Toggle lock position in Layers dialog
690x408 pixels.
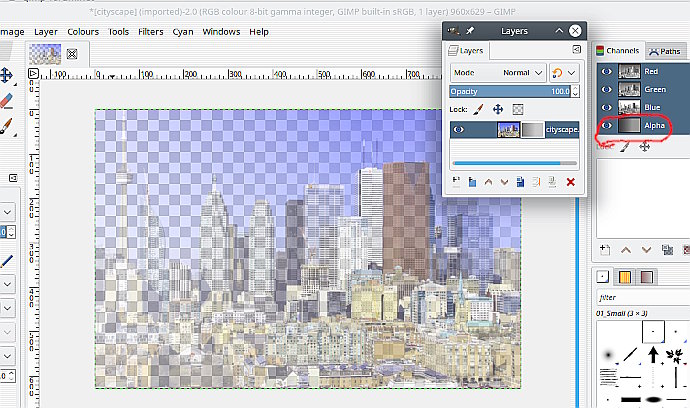(498, 109)
